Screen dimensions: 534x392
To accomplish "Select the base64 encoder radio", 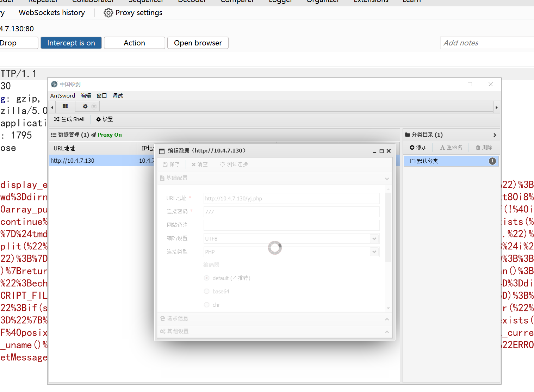I will pyautogui.click(x=207, y=291).
